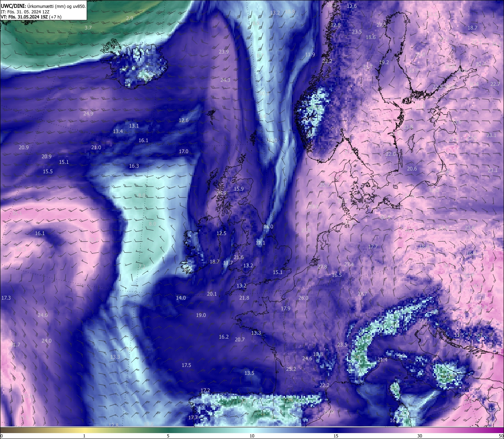Click the 24.0 value in the southwest Atlantic
This screenshot has width=504, height=439.
point(46,341)
